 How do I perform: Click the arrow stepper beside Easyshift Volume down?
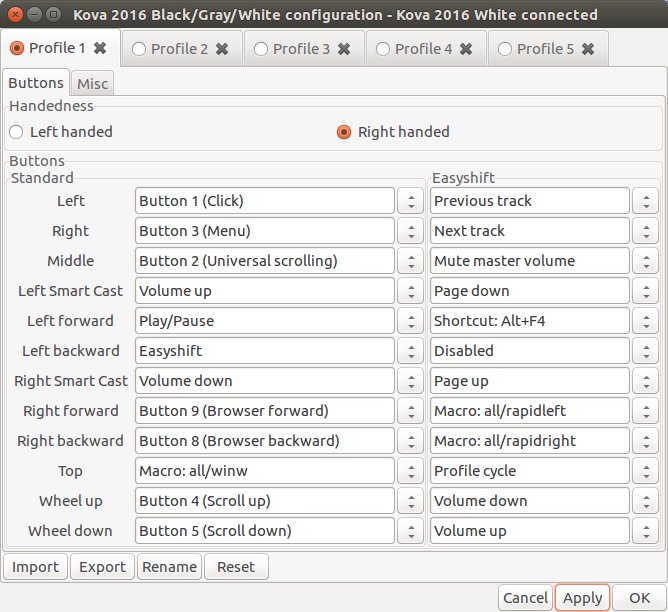pos(646,501)
